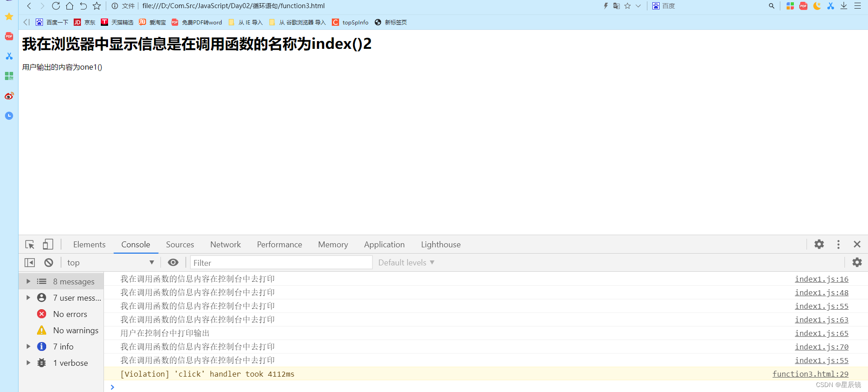
Task: Open the Weibo icon in sidebar
Action: point(9,96)
